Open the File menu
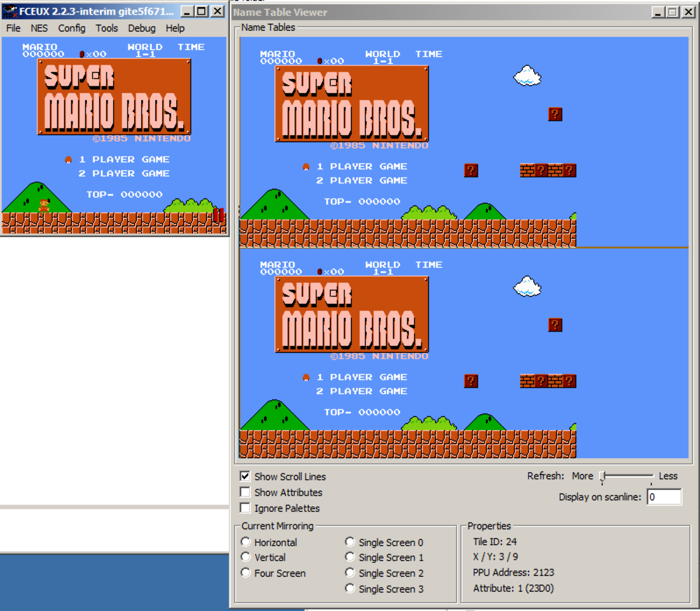 click(x=13, y=28)
